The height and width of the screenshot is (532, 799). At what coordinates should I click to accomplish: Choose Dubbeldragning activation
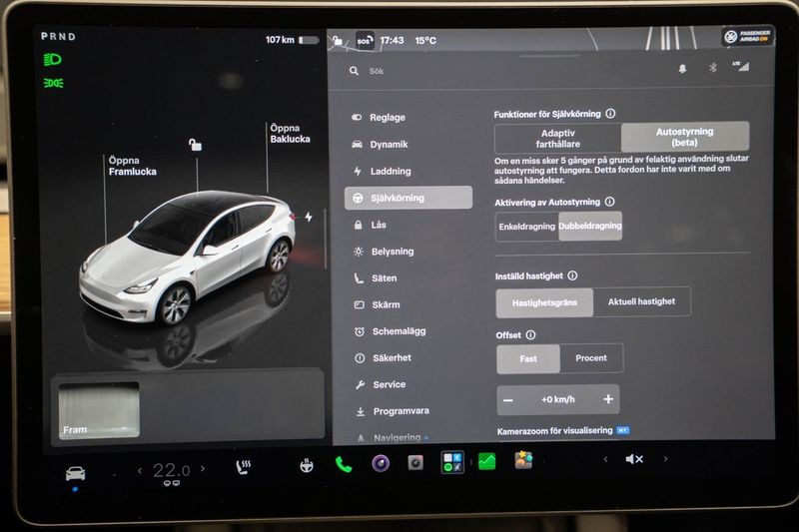(x=590, y=226)
